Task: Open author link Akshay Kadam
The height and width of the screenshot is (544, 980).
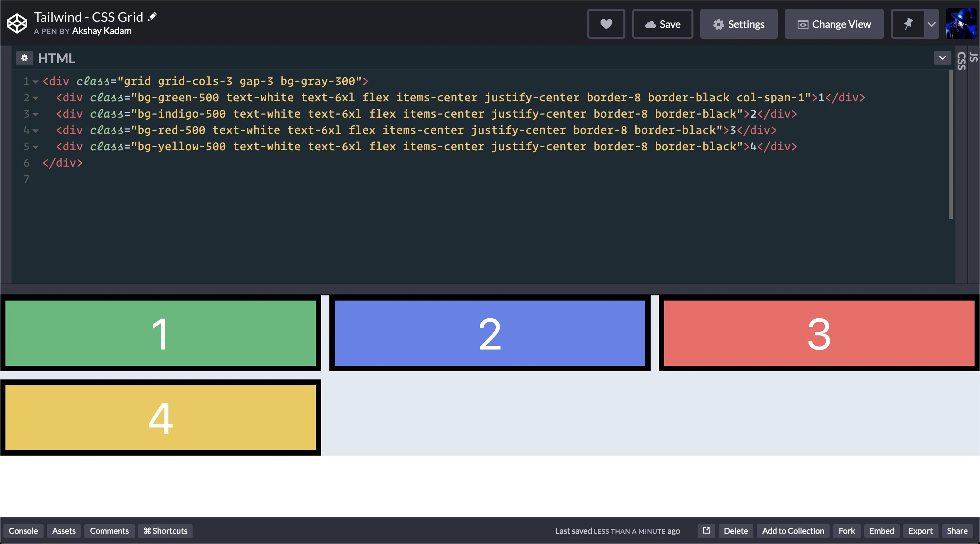Action: tap(102, 31)
